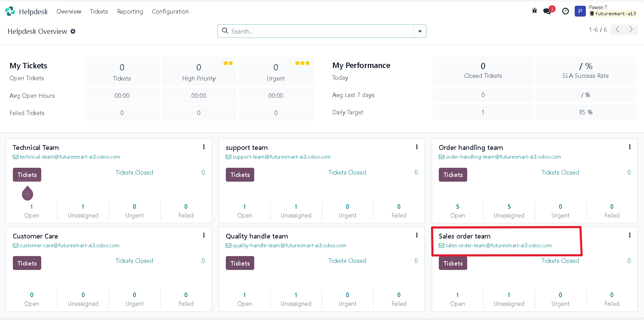Open the Configuration menu
Screen dimensions: 644x320
tap(170, 11)
